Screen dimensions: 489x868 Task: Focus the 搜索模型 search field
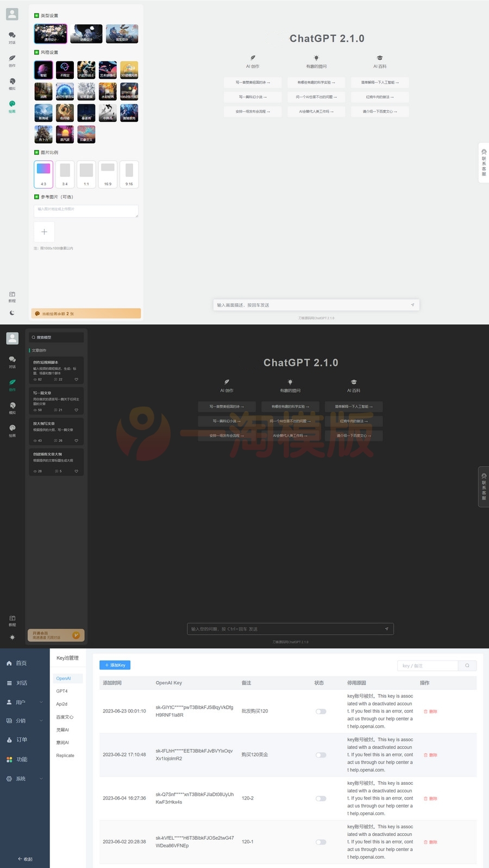pos(57,338)
